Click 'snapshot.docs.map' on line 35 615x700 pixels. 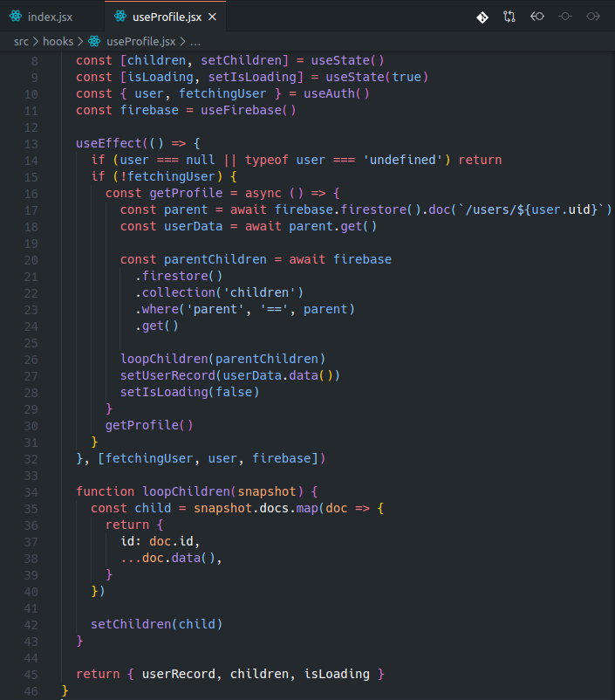point(256,509)
